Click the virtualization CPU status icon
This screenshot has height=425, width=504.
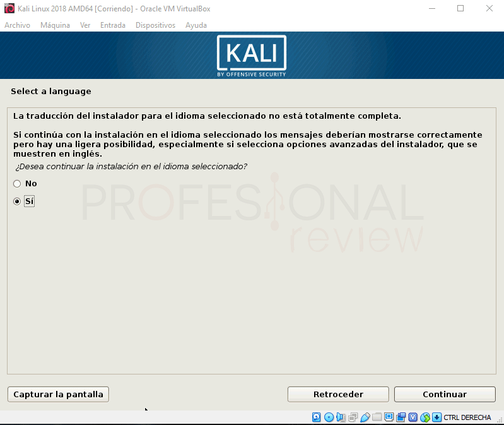click(x=413, y=417)
